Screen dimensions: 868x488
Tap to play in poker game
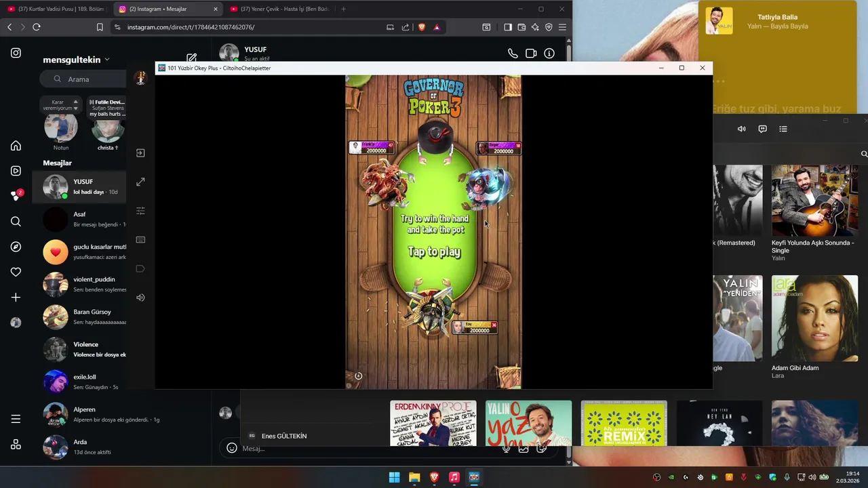434,251
